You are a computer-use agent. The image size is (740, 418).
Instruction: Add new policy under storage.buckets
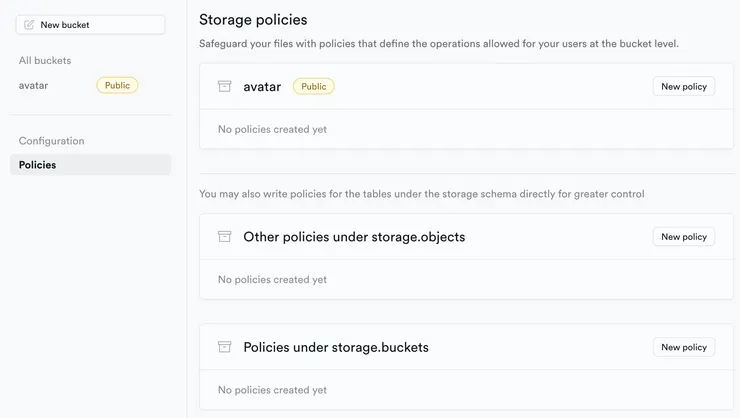(x=684, y=347)
